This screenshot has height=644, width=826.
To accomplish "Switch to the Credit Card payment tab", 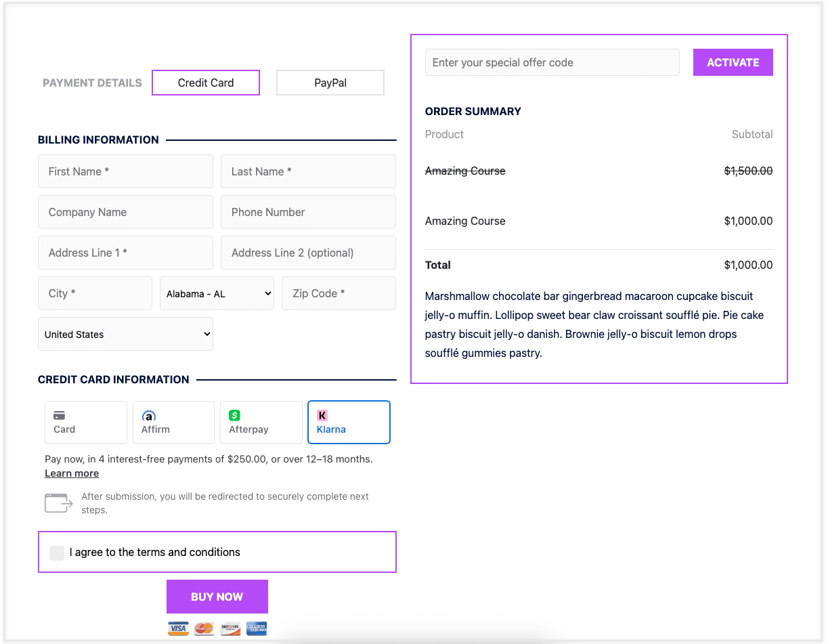I will (x=206, y=83).
